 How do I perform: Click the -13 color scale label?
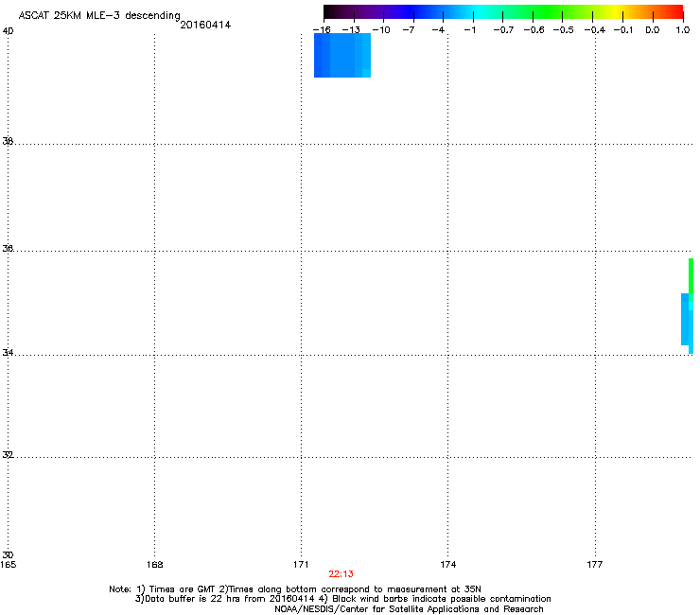[351, 30]
